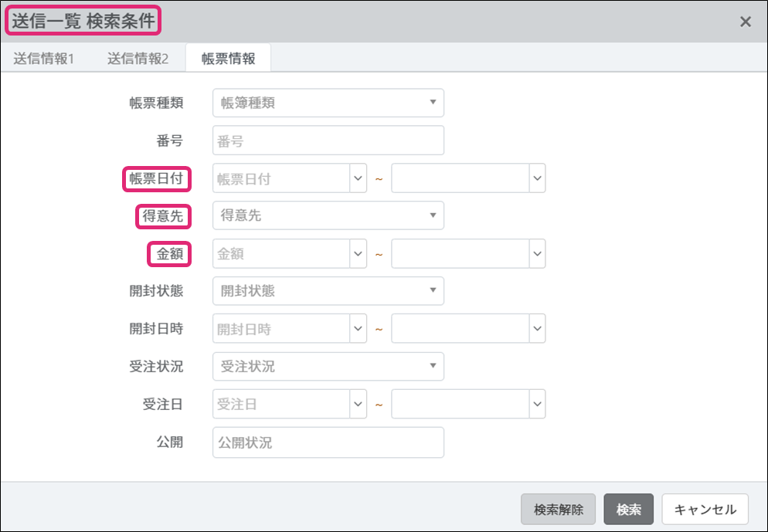Viewport: 768px width, 532px height.
Task: Open the 帳票種類 dropdown
Action: [x=328, y=103]
